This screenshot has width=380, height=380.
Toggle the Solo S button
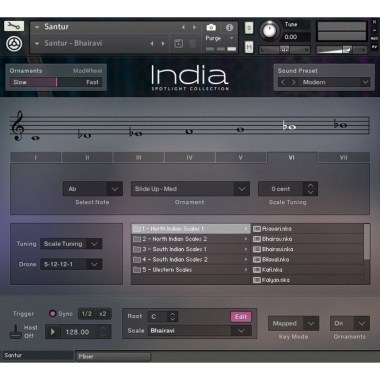point(249,28)
